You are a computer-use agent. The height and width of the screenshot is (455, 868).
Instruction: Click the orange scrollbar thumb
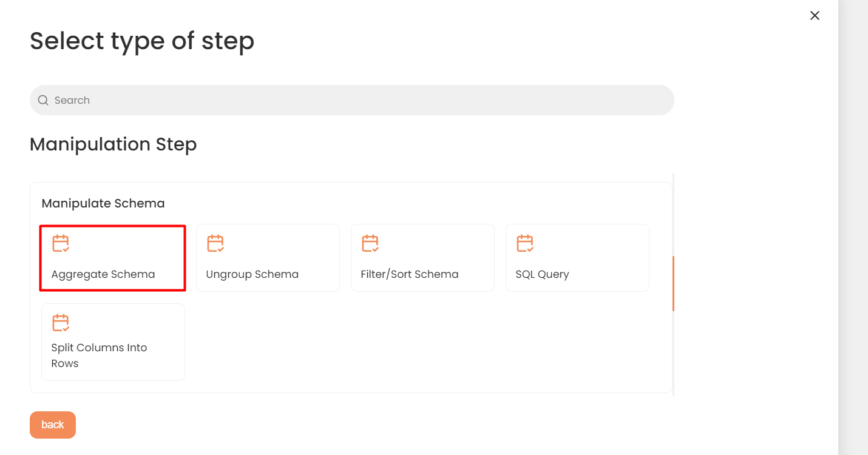click(x=673, y=283)
